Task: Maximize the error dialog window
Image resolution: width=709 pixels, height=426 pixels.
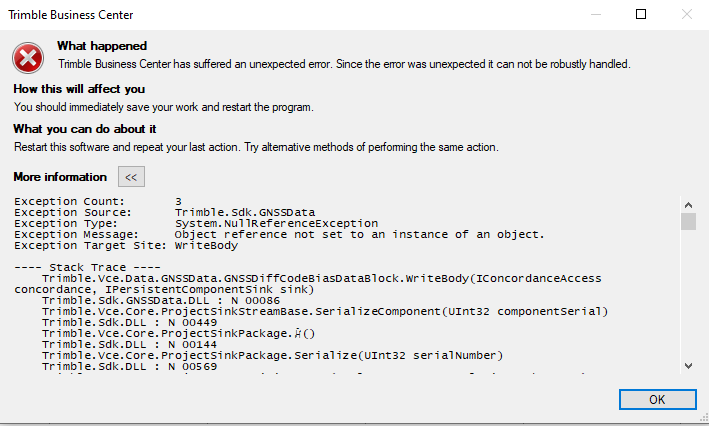Action: point(641,15)
